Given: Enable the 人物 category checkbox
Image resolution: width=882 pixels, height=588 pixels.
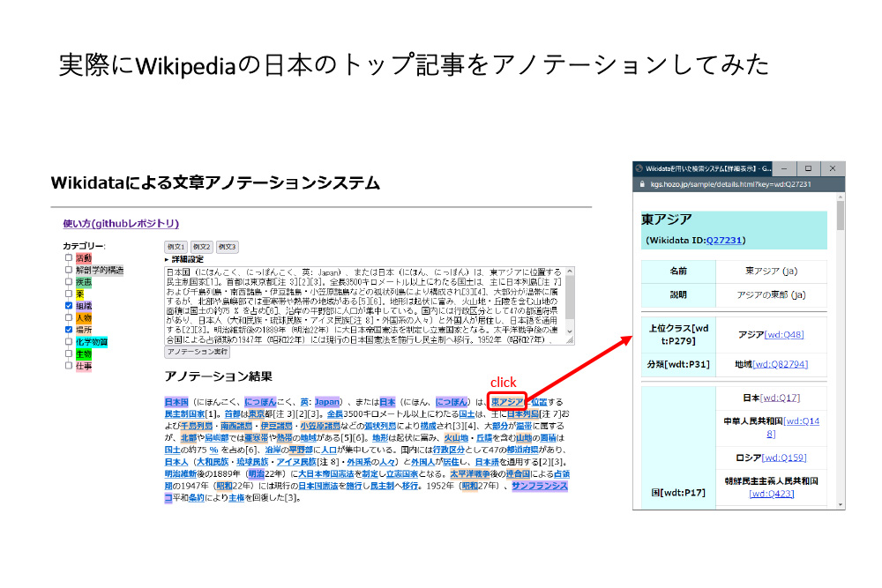Looking at the screenshot, I should click(x=69, y=317).
